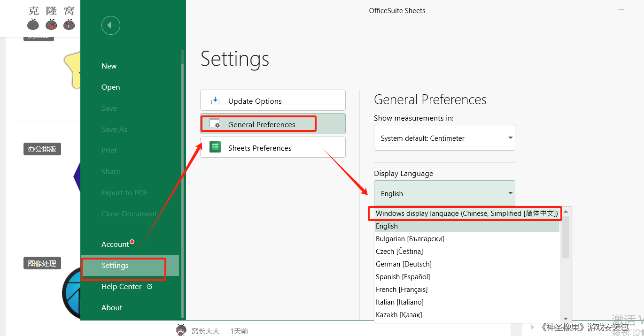Open Sheets Preferences section

tap(273, 147)
